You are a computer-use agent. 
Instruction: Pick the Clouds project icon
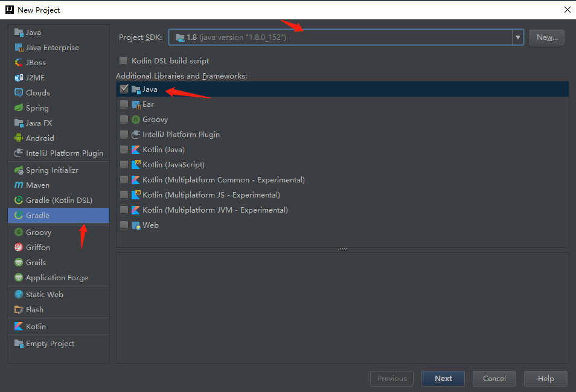(19, 92)
